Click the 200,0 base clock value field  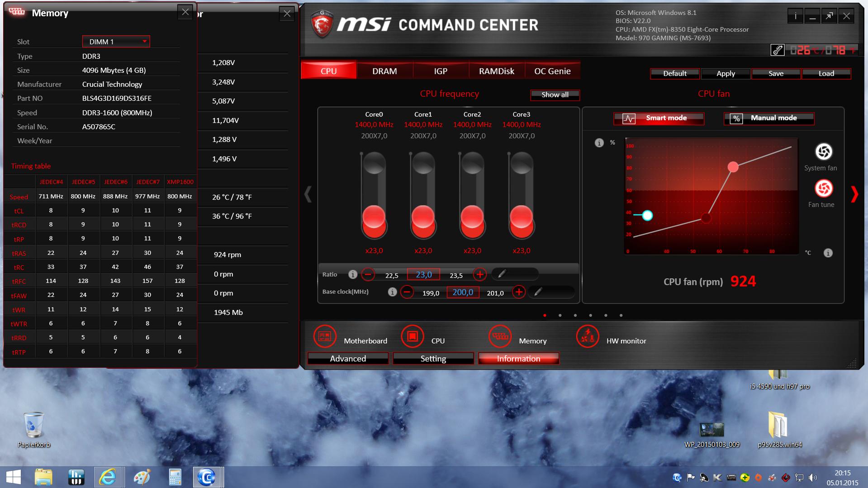coord(463,292)
